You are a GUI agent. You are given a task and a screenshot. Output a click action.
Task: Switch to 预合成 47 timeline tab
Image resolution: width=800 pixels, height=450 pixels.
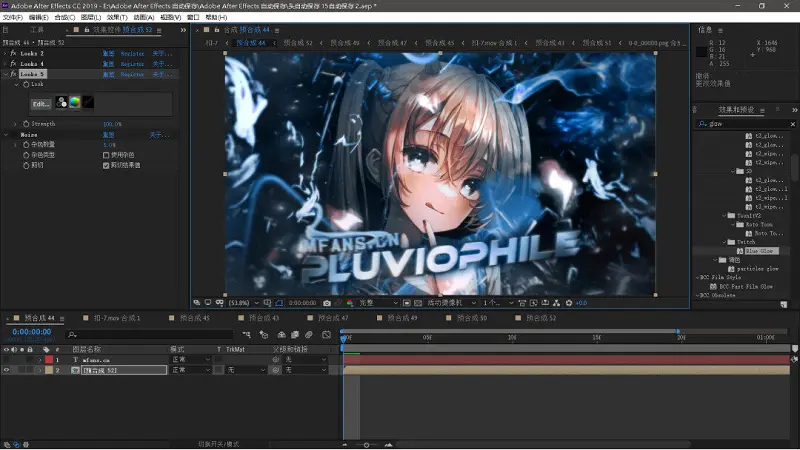pyautogui.click(x=333, y=318)
